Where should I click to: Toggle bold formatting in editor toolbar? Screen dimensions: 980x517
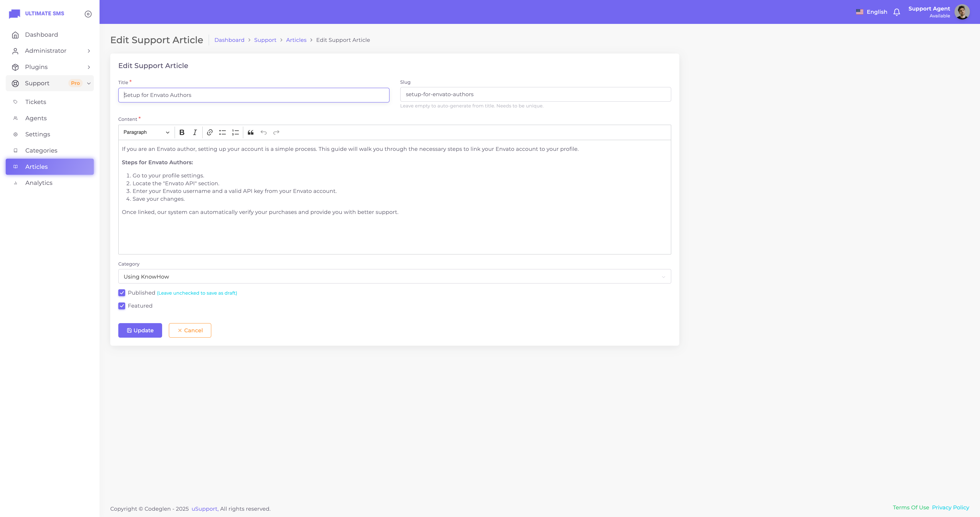[182, 132]
